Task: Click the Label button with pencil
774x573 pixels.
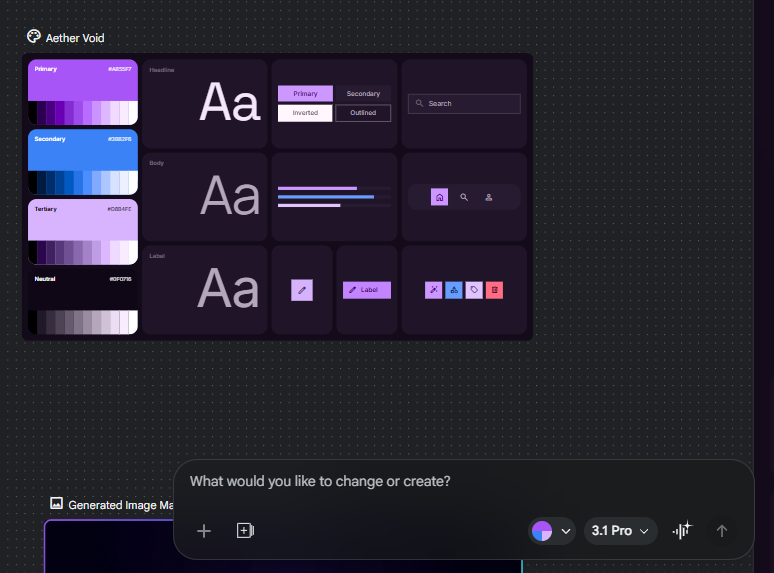Action: pos(367,290)
